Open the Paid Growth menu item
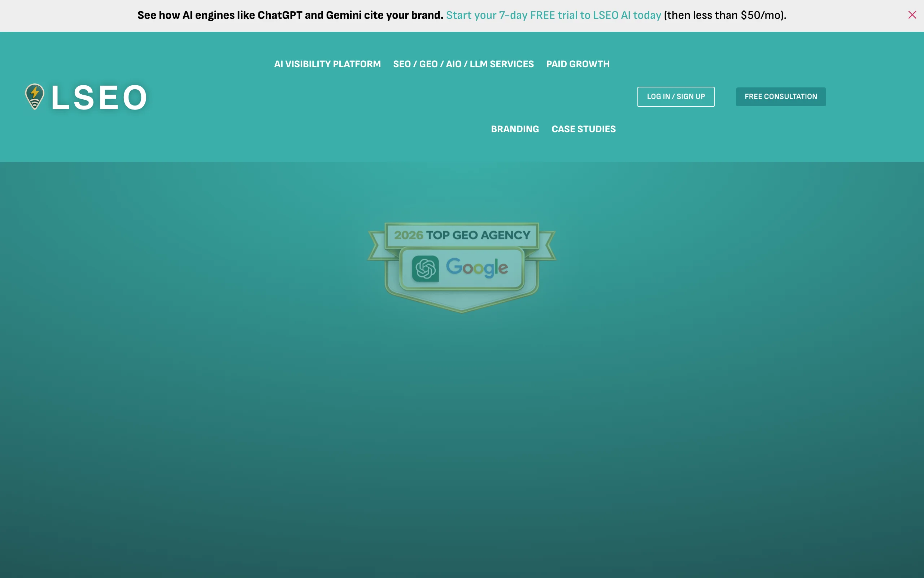The image size is (924, 578). [578, 64]
